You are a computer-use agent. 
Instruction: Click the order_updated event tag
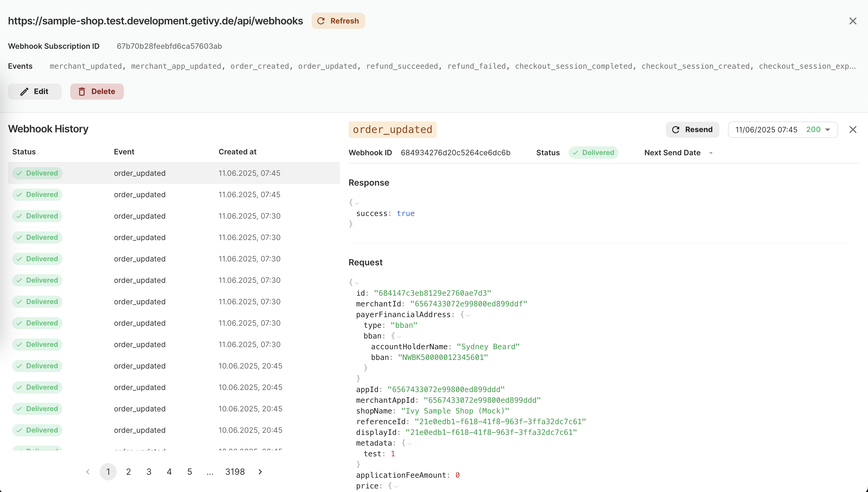pos(393,130)
